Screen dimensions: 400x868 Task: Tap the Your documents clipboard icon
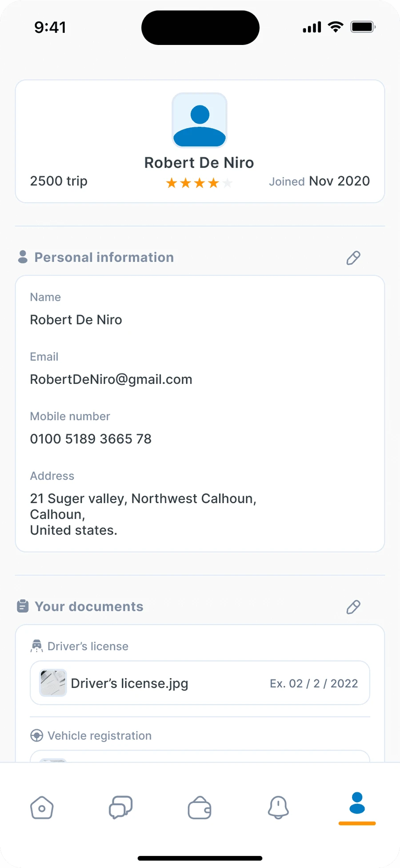[23, 606]
